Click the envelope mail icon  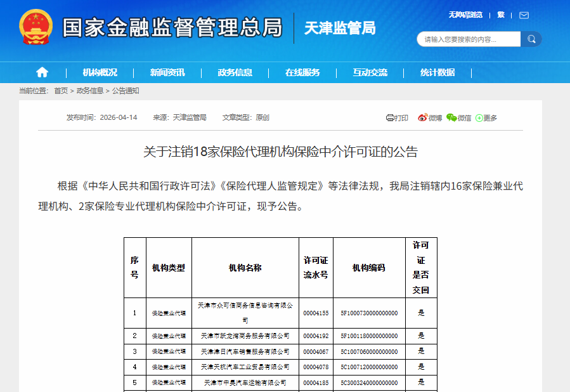(524, 15)
